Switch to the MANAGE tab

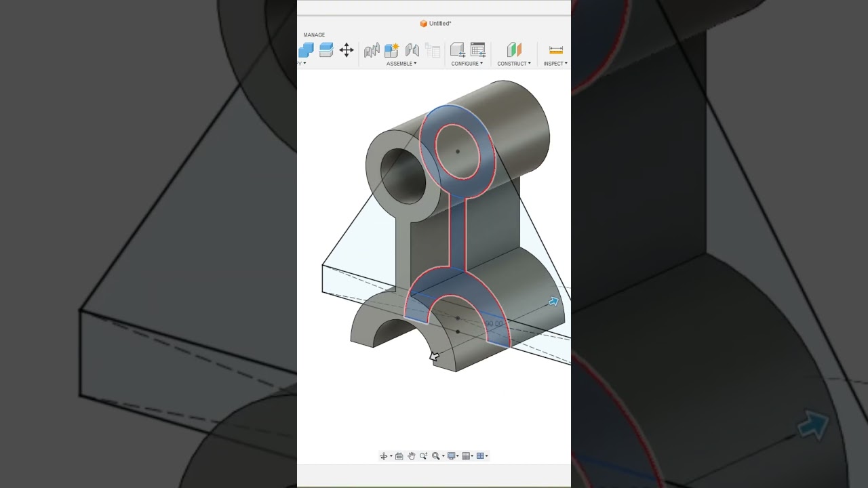click(314, 35)
